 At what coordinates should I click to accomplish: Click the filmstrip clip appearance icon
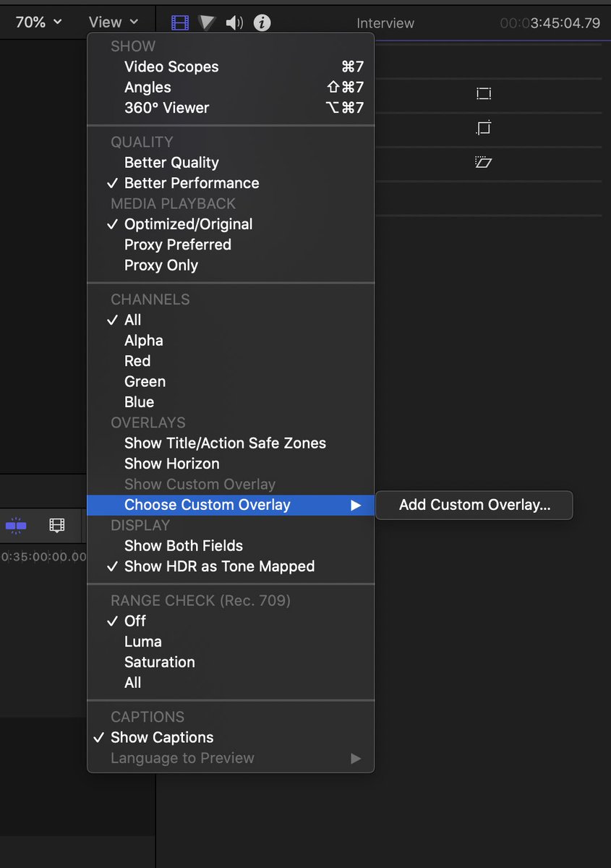click(56, 525)
